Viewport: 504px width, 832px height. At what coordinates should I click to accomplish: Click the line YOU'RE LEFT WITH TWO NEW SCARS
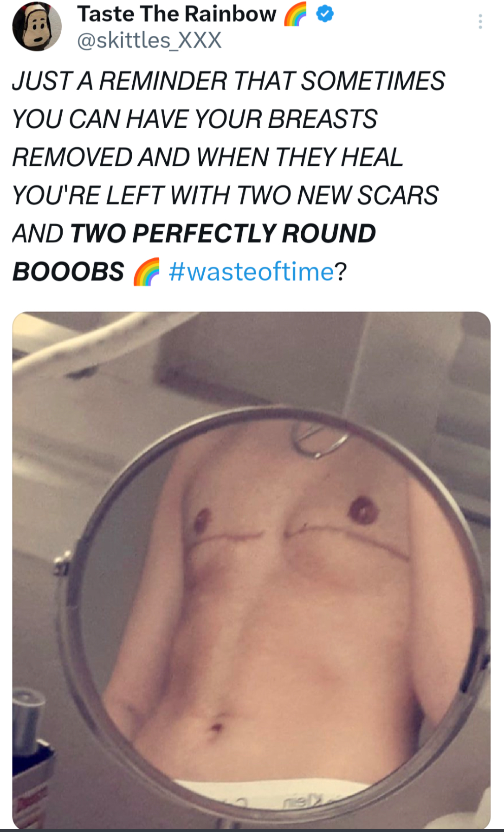pyautogui.click(x=225, y=195)
